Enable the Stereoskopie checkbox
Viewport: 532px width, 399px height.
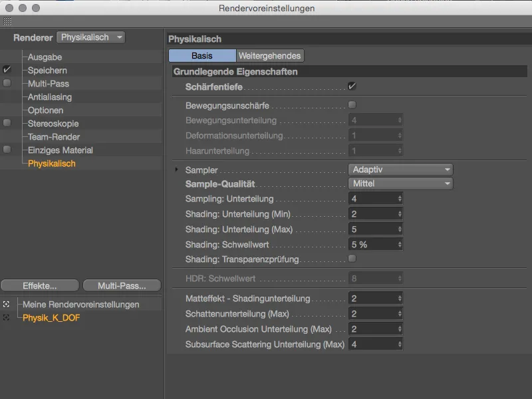click(x=7, y=123)
